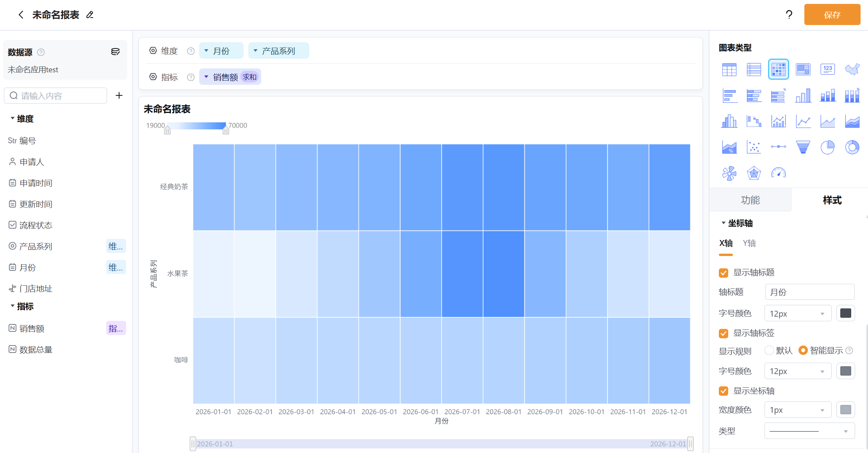Pick the line chart type

tap(803, 122)
